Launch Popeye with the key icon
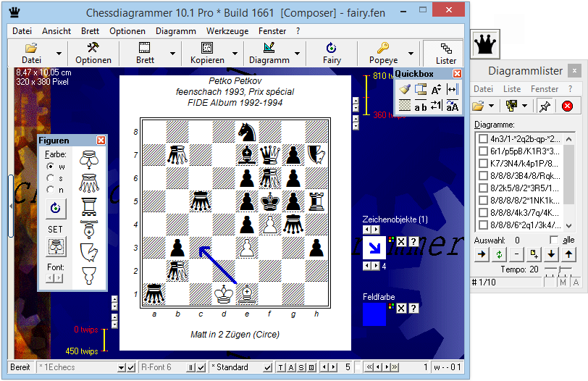The image size is (588, 381). pyautogui.click(x=383, y=48)
